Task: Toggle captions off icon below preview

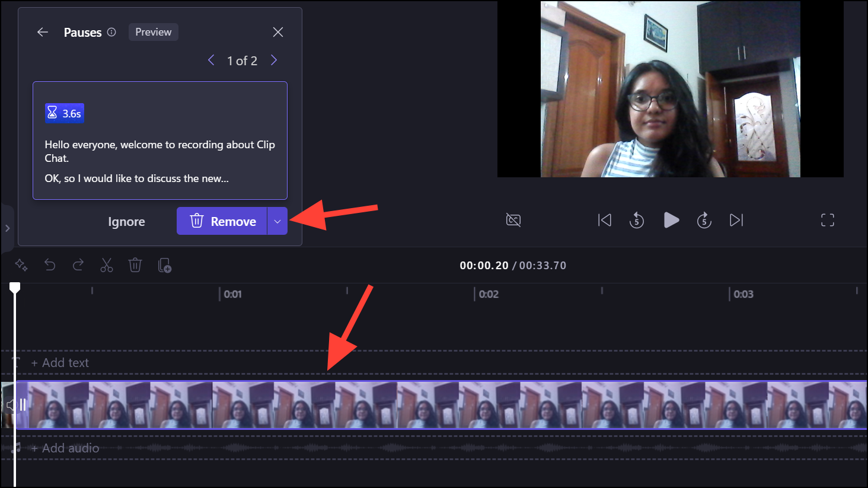Action: pyautogui.click(x=513, y=221)
